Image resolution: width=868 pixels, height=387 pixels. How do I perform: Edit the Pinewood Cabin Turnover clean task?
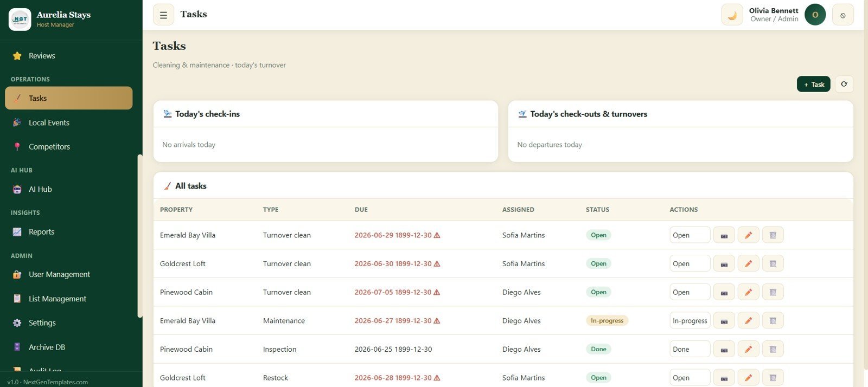[x=748, y=292]
